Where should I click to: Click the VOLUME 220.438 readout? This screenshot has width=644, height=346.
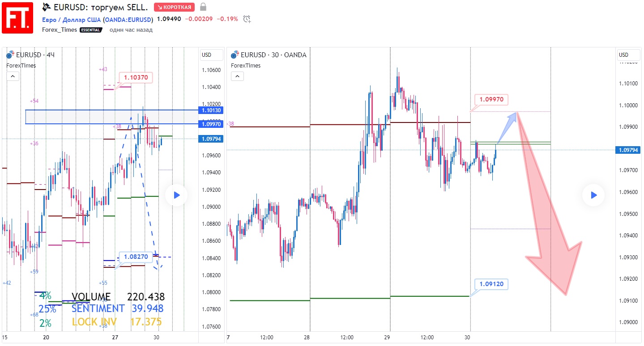[x=118, y=297]
